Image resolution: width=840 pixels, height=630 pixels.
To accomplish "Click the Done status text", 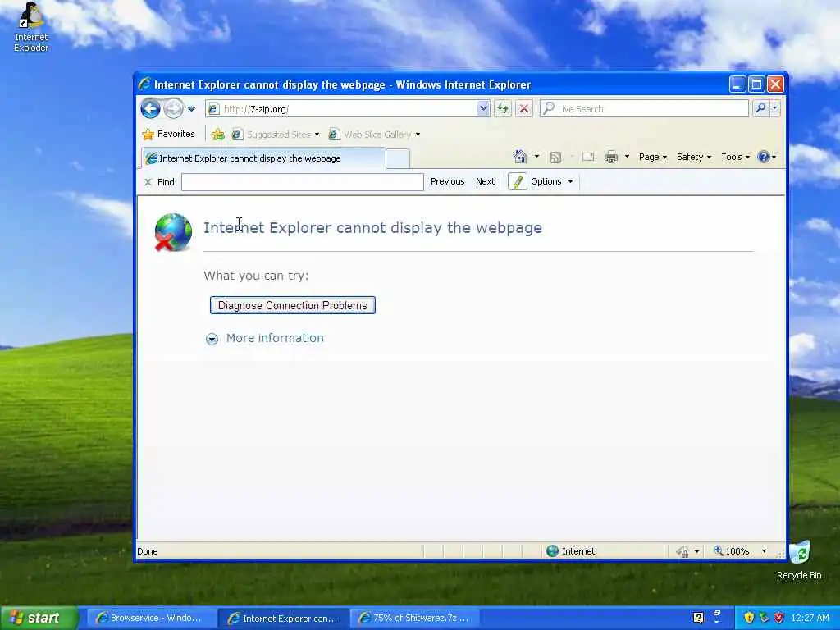I will pyautogui.click(x=148, y=551).
